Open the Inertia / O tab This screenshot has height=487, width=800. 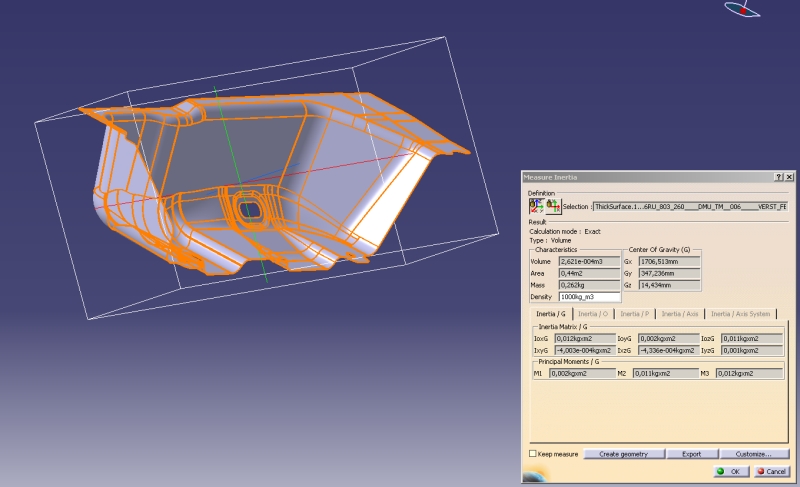click(593, 314)
